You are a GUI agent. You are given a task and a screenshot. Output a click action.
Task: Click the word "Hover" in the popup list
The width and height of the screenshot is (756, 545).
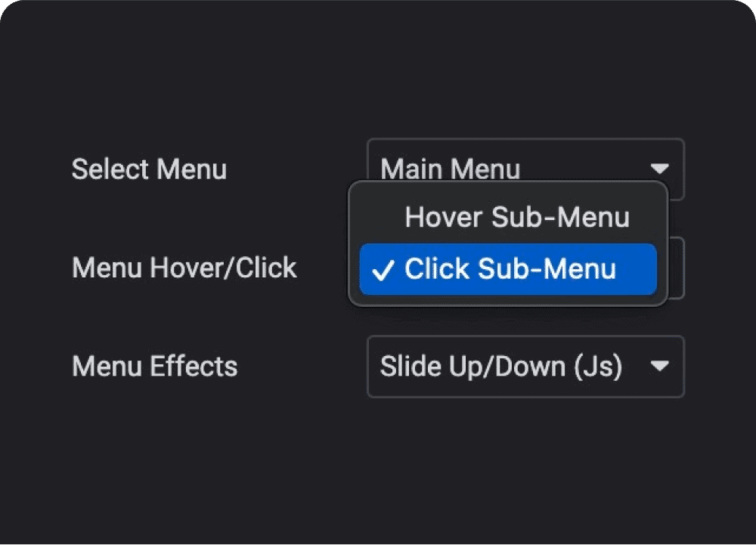pos(443,218)
